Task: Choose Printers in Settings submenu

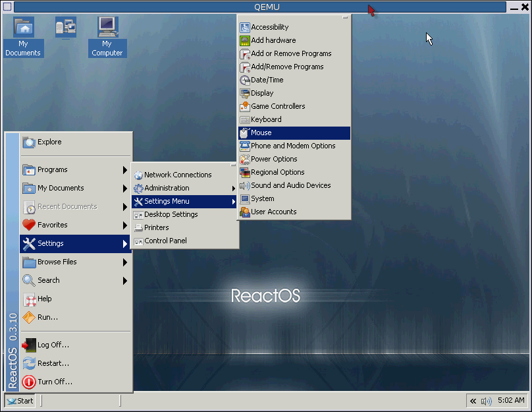Action: pos(184,228)
